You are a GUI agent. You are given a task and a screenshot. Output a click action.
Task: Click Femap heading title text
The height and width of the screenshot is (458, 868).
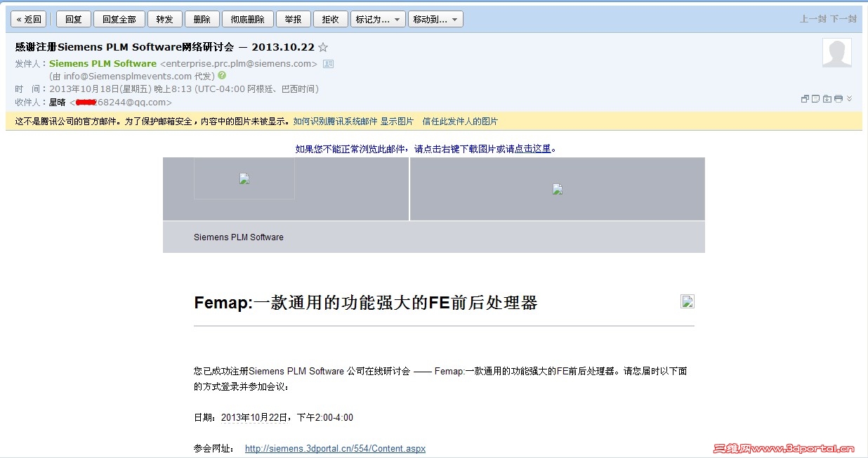(x=366, y=303)
